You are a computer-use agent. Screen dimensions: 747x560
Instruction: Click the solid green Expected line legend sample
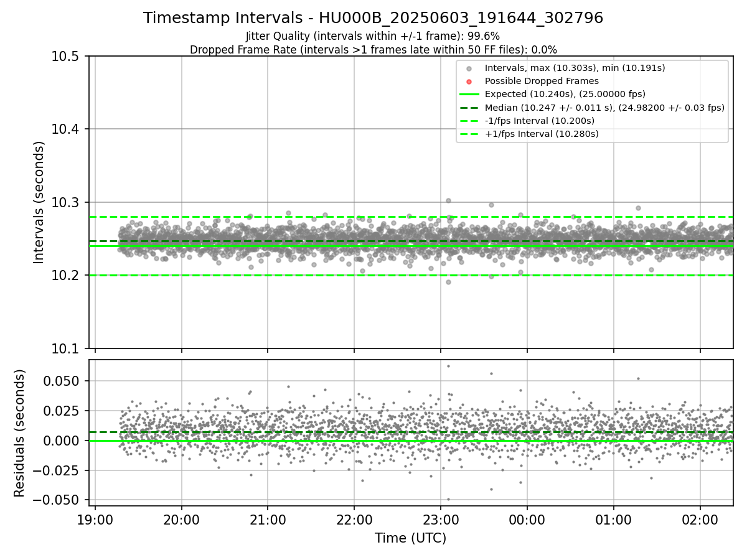pos(469,94)
